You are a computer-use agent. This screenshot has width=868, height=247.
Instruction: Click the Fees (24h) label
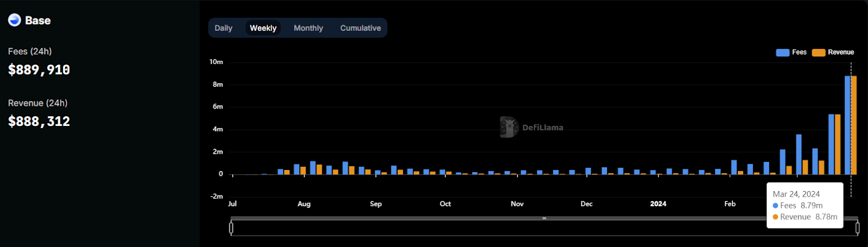(x=30, y=51)
